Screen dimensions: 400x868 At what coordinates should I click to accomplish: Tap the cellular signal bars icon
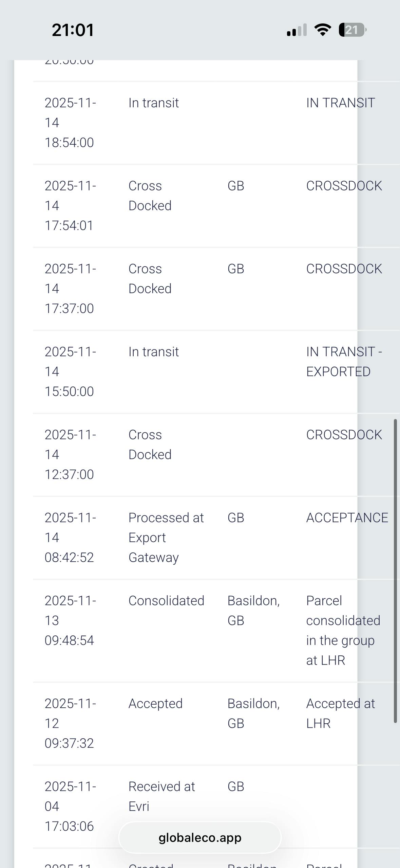pyautogui.click(x=297, y=30)
